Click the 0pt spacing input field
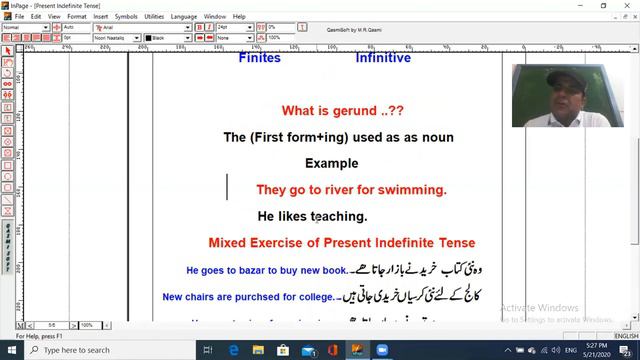 (x=77, y=38)
